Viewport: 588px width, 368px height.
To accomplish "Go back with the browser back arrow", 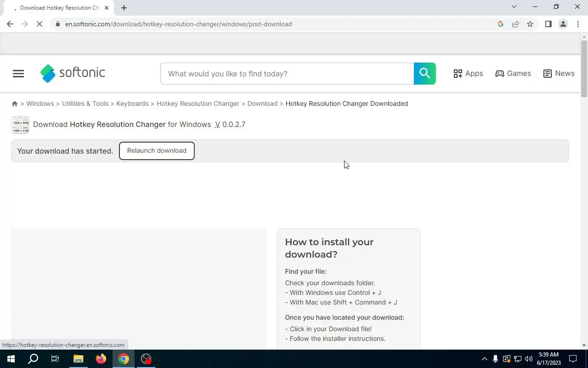I will pos(10,24).
